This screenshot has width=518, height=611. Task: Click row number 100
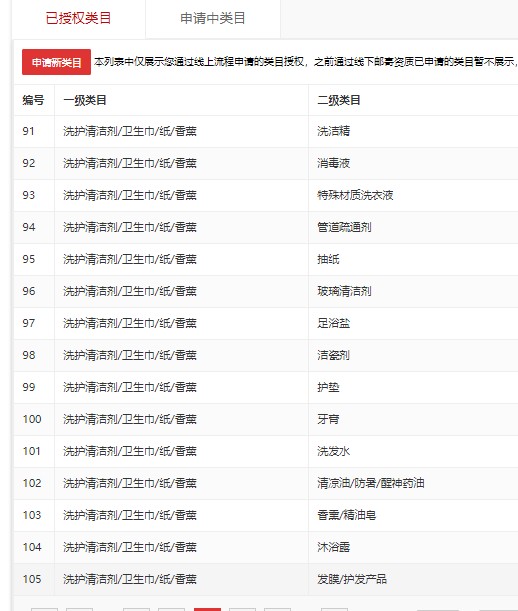point(32,419)
